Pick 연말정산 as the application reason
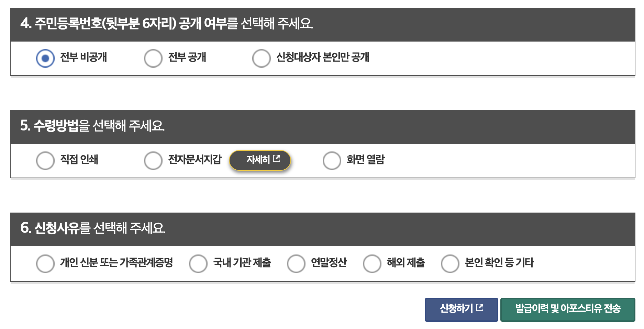The height and width of the screenshot is (329, 644). pos(296,263)
